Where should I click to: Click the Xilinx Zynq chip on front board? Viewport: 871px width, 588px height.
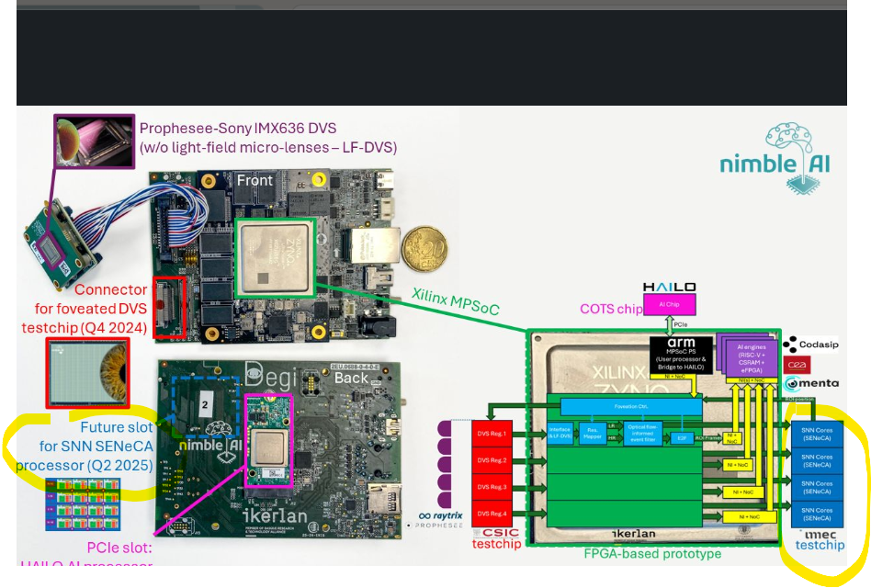point(279,257)
